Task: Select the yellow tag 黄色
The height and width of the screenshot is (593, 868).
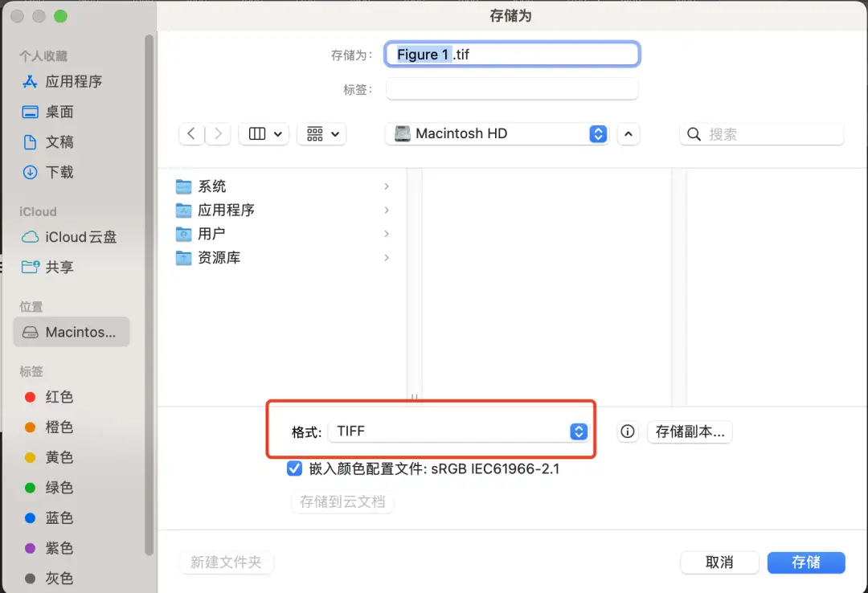Action: pos(49,457)
